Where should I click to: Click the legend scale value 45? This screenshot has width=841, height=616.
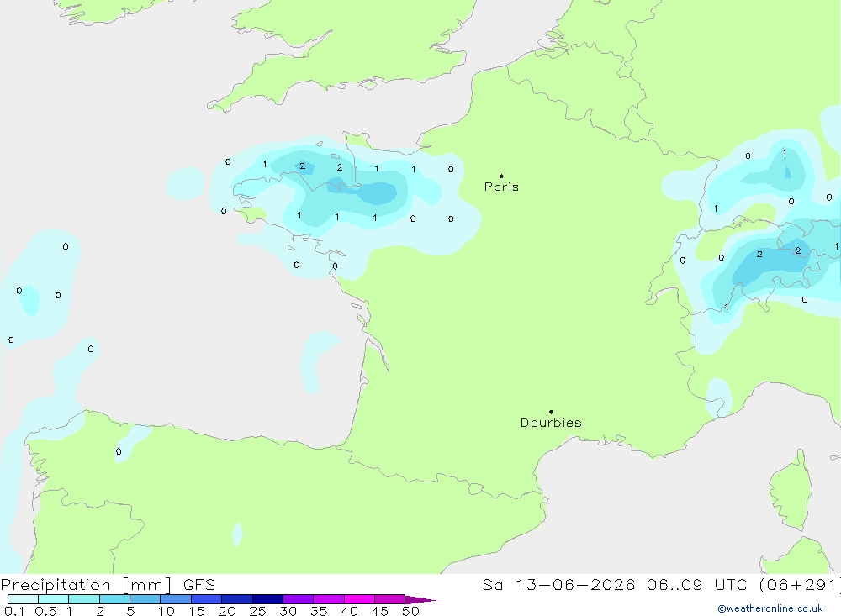380,611
